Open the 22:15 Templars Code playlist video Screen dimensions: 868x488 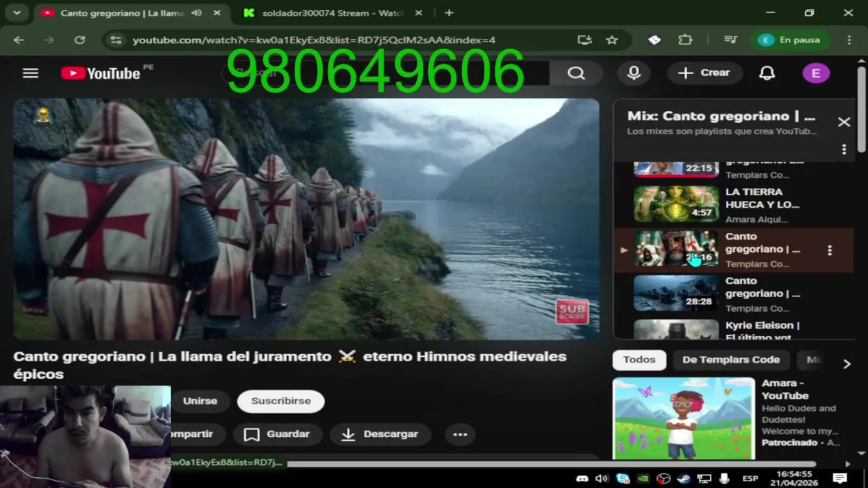[x=676, y=169]
